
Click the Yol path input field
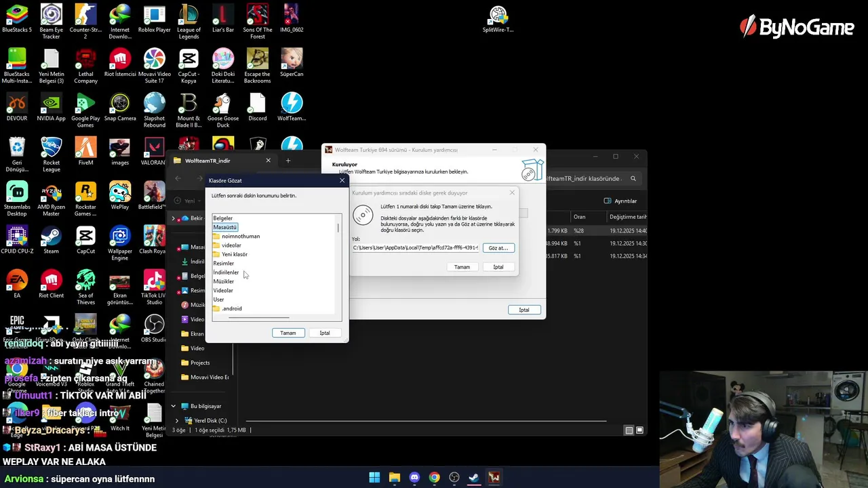[x=416, y=248]
